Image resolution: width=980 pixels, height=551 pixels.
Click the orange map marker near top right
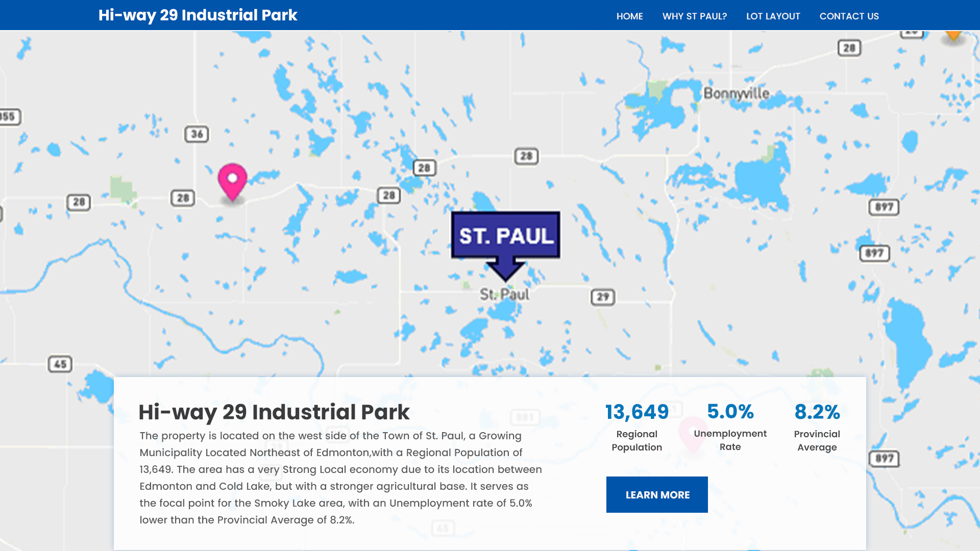[952, 35]
